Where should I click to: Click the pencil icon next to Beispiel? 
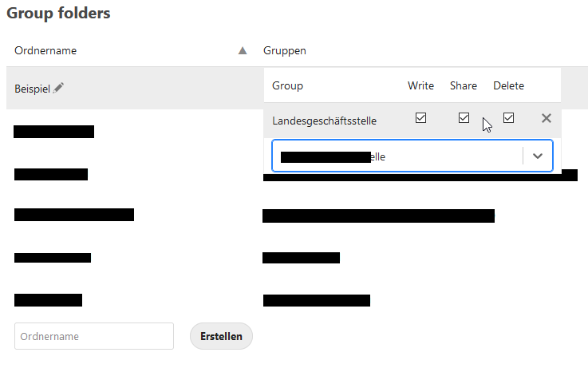(58, 88)
